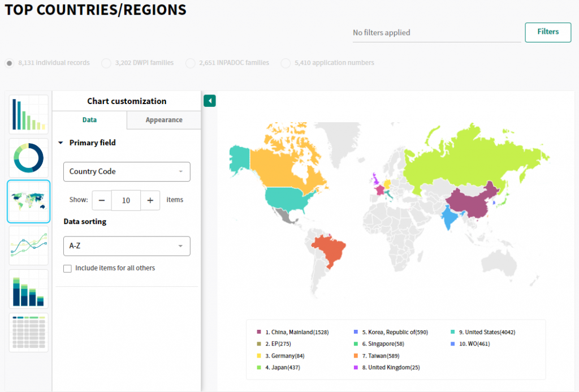579x392 pixels.
Task: Select the world map chart type icon
Action: click(29, 201)
